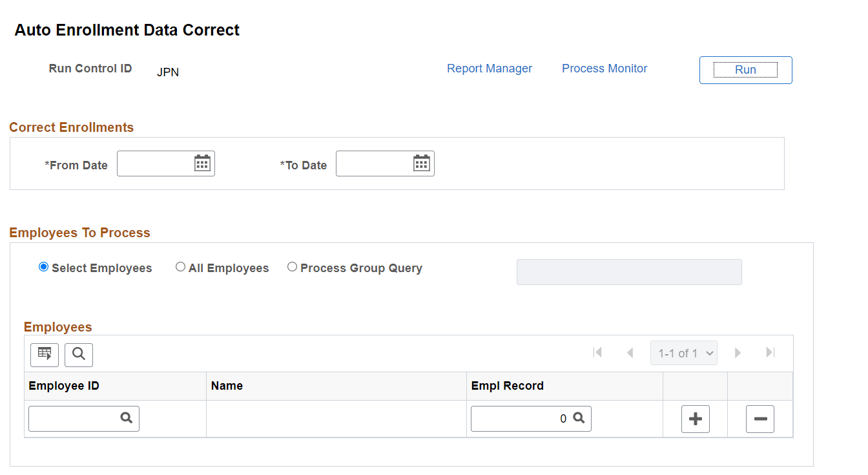Add a new employee row with the plus icon

point(695,419)
